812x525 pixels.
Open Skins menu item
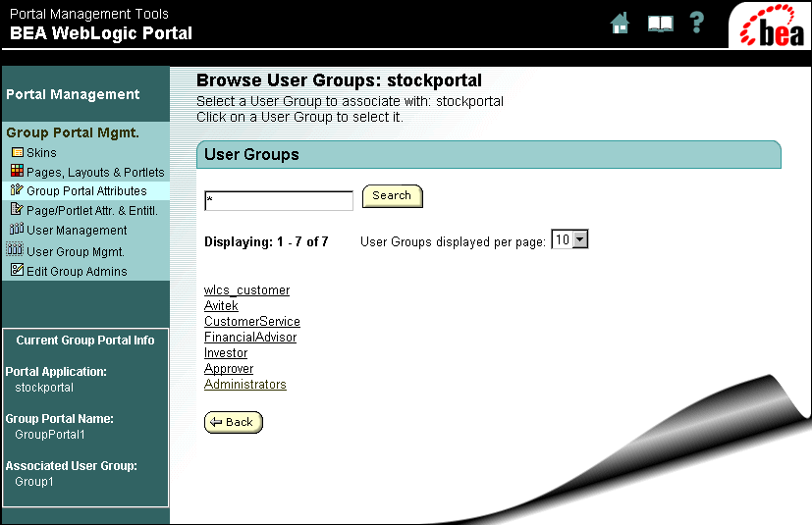[x=41, y=153]
